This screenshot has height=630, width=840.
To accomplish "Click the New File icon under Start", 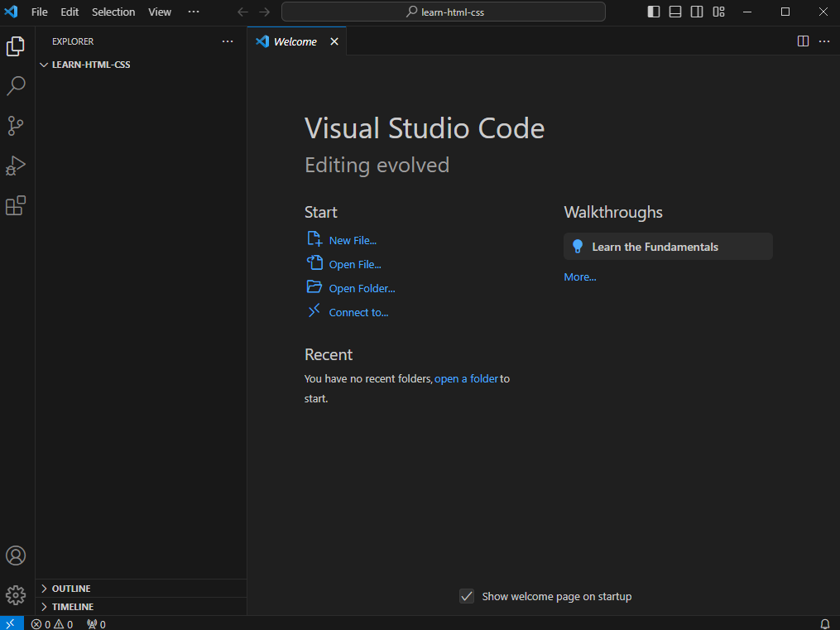I will [314, 238].
